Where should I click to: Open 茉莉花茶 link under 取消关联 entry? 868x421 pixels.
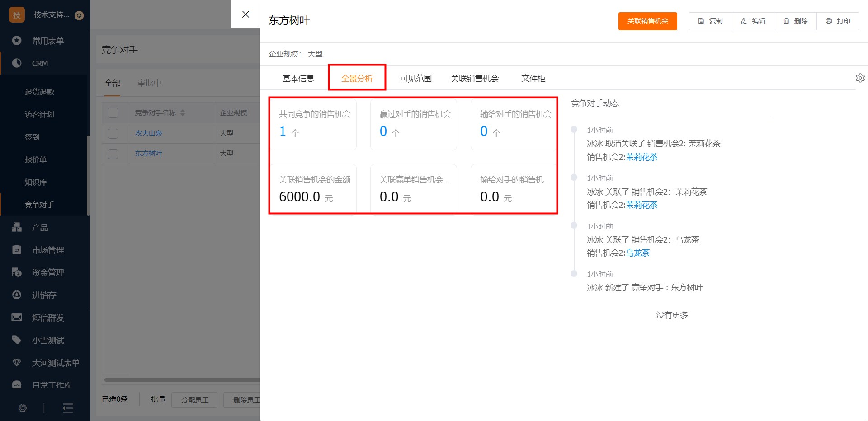click(x=642, y=157)
